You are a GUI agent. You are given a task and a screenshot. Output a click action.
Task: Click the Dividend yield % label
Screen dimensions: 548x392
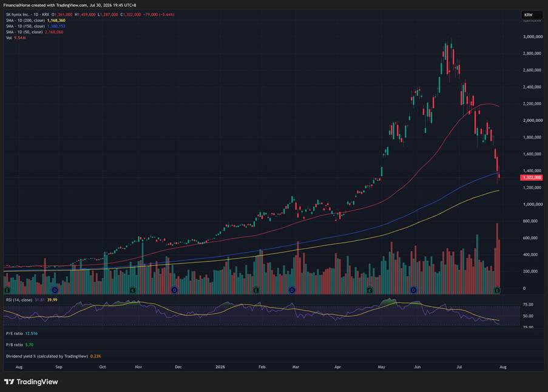47,356
